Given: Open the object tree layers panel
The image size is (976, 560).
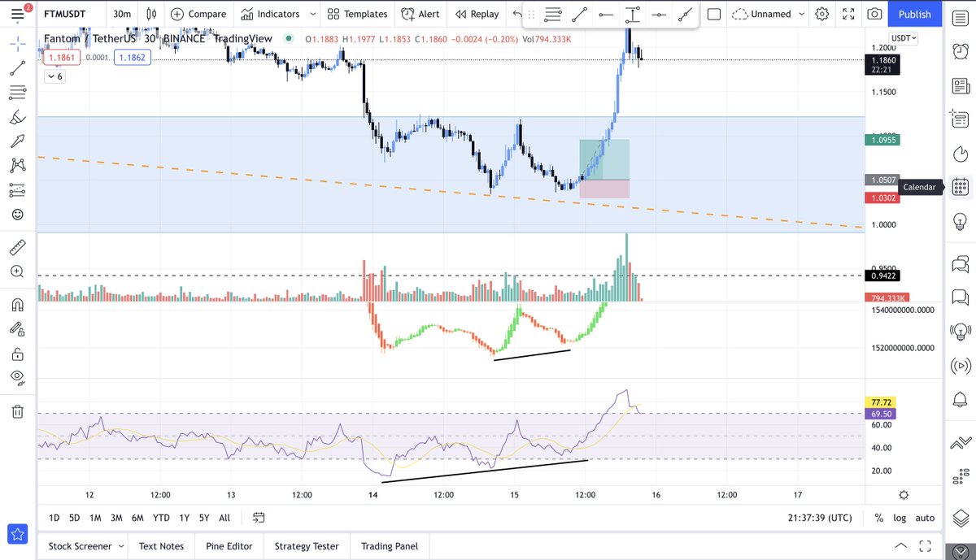Looking at the screenshot, I should (x=959, y=517).
